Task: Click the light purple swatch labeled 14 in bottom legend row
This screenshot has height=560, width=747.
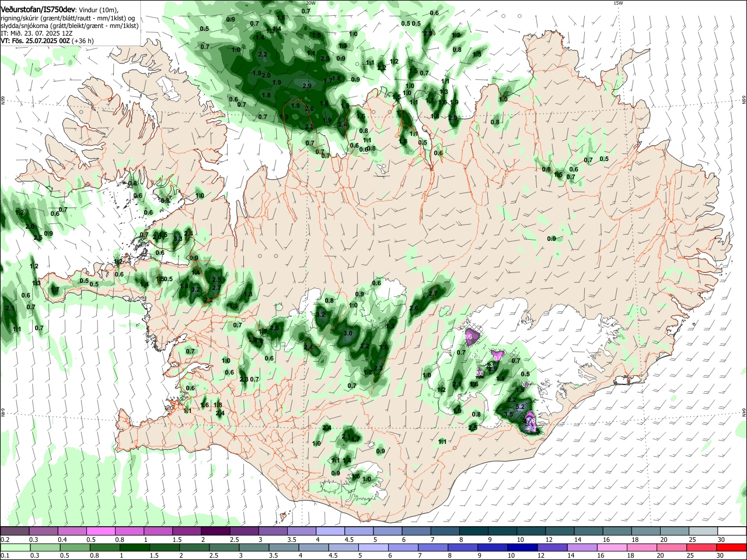Action: pyautogui.click(x=581, y=548)
